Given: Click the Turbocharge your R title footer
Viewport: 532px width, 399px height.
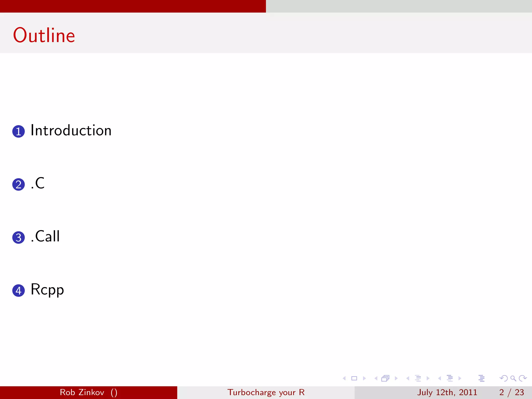Looking at the screenshot, I should coord(266,392).
